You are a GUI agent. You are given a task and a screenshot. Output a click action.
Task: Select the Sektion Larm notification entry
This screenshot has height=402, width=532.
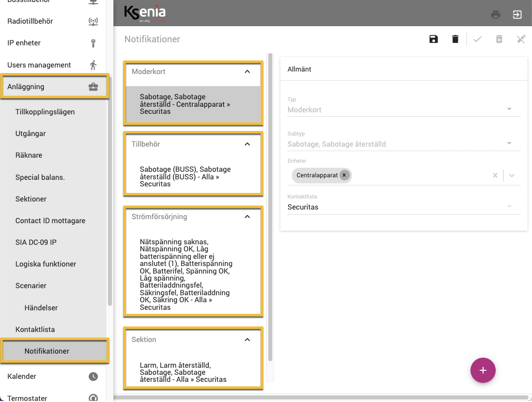coord(193,372)
